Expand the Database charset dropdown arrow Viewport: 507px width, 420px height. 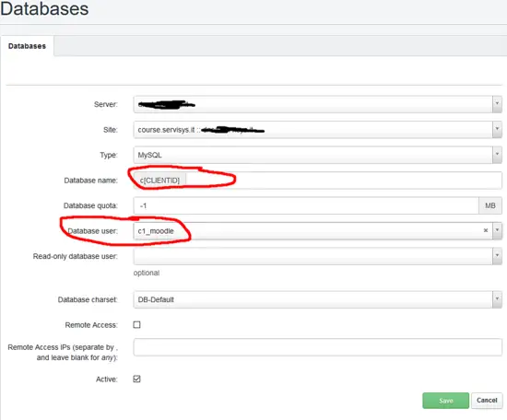point(497,299)
